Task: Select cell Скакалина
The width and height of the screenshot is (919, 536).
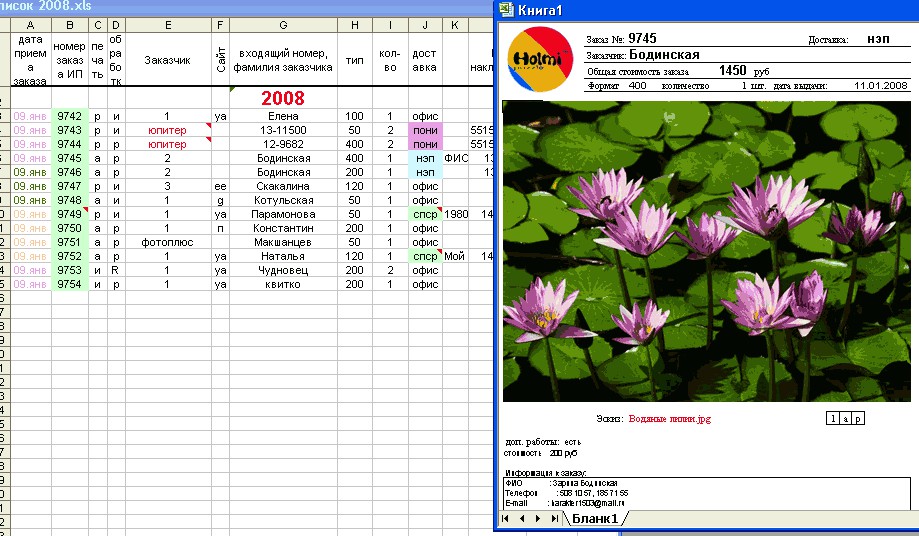Action: (x=283, y=186)
